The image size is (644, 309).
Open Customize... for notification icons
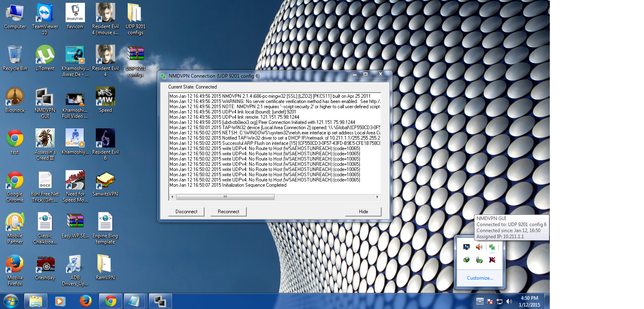click(480, 278)
